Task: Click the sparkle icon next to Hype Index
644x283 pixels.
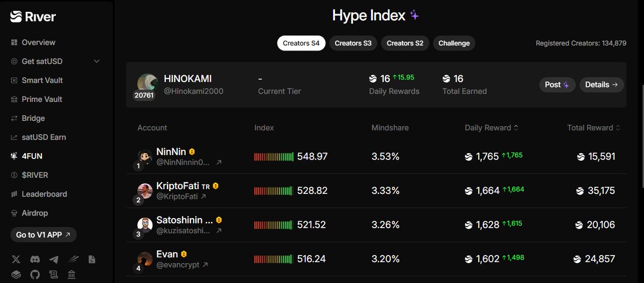Action: point(414,16)
